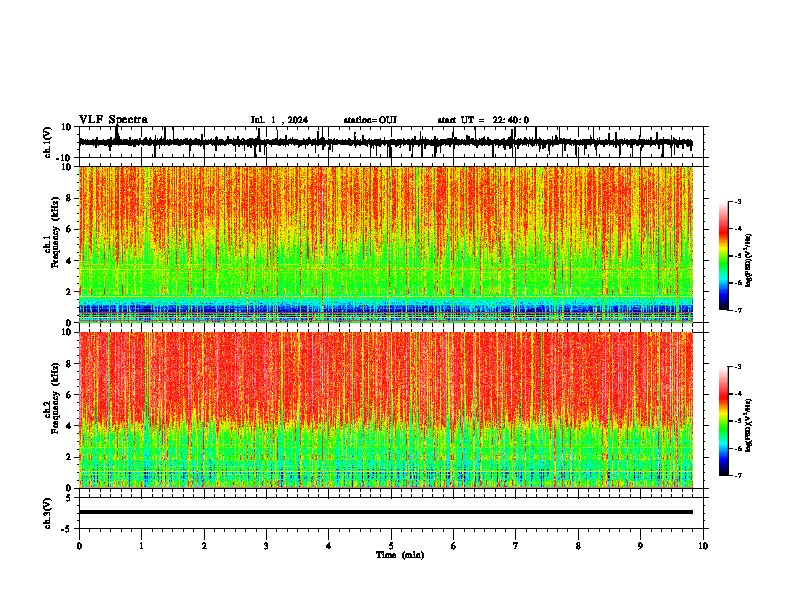
Task: Click the time axis tick label '7'
Action: [516, 546]
